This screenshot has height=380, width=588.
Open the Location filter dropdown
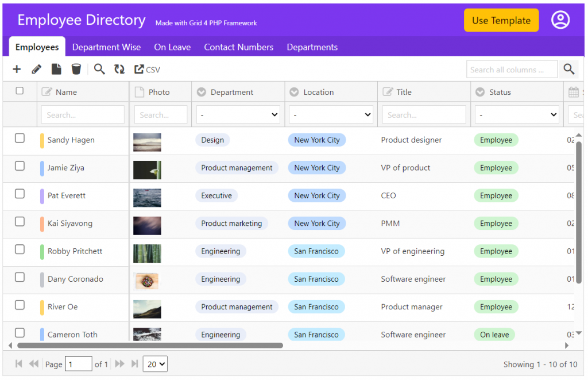click(x=331, y=114)
